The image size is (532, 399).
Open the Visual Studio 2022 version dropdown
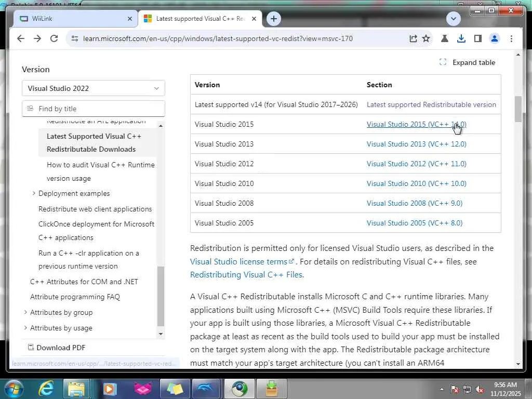[x=94, y=88]
